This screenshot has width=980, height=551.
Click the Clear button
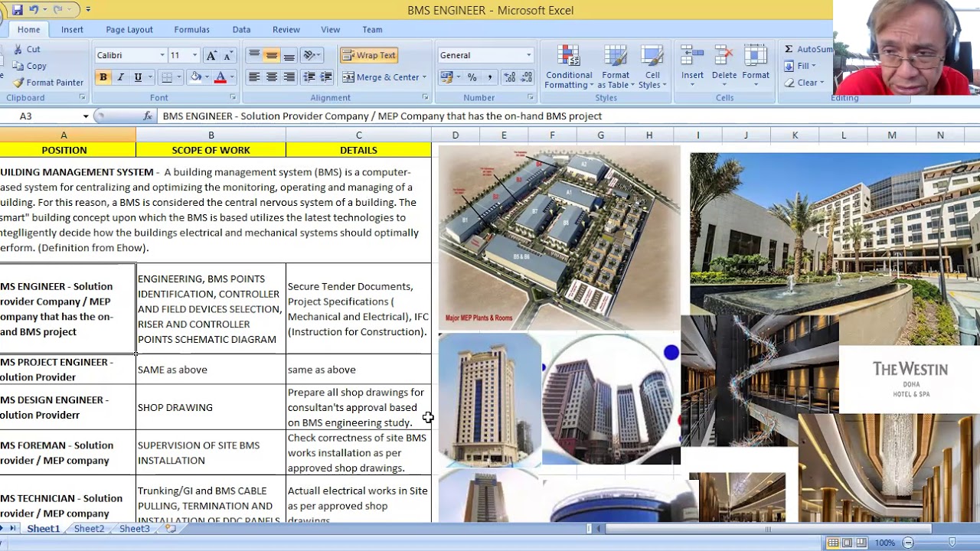804,83
